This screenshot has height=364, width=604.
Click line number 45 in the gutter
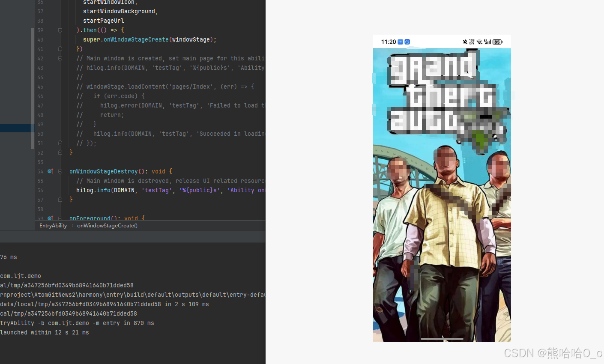point(40,87)
